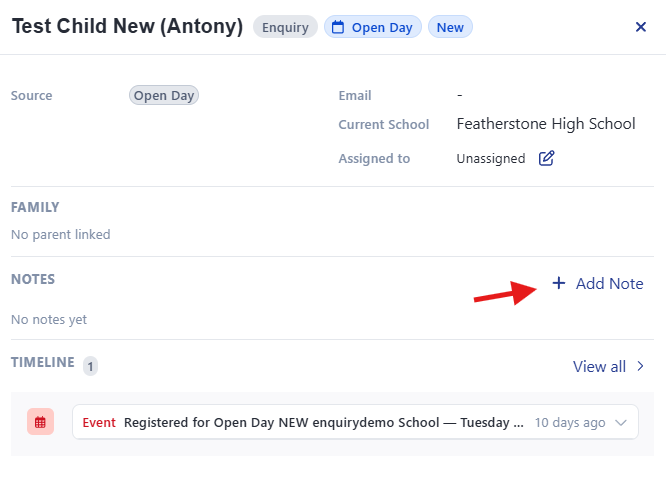
Task: Click the Unassigned text
Action: click(x=491, y=158)
